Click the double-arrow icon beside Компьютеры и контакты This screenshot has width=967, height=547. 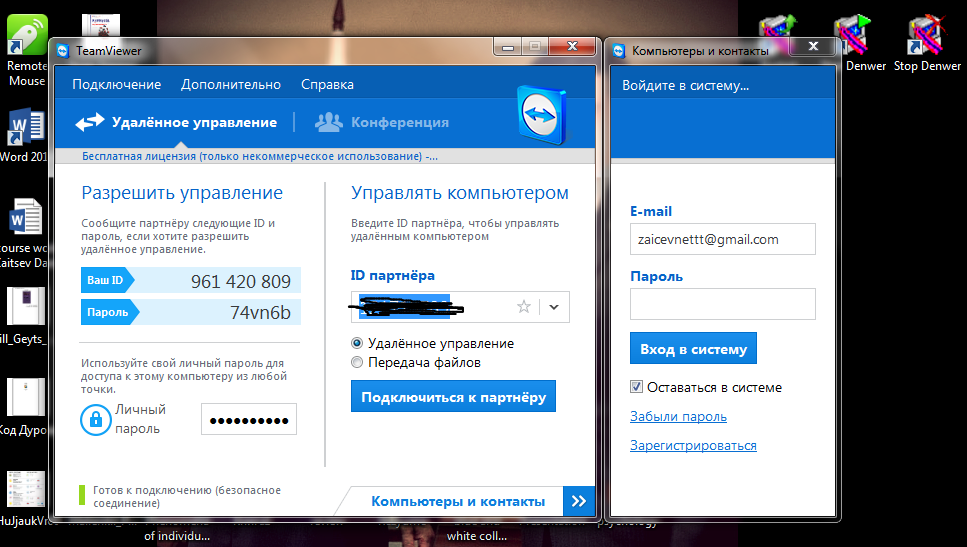[x=579, y=501]
